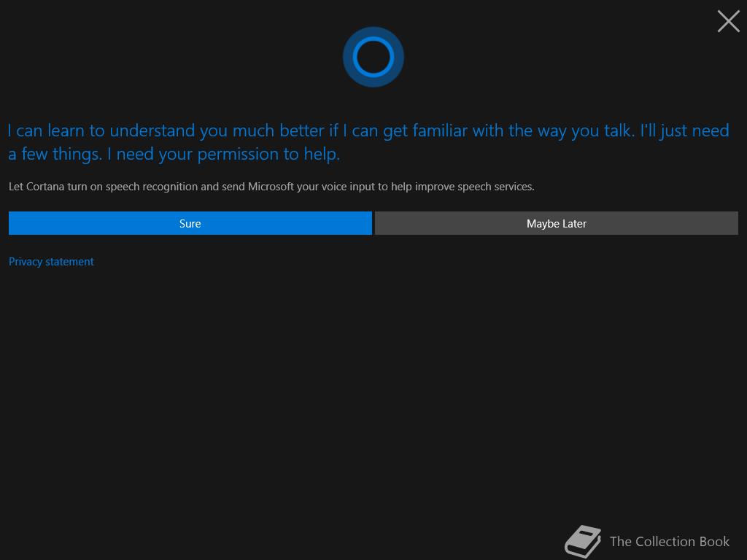Open the Privacy statement link
The width and height of the screenshot is (747, 560).
click(51, 262)
